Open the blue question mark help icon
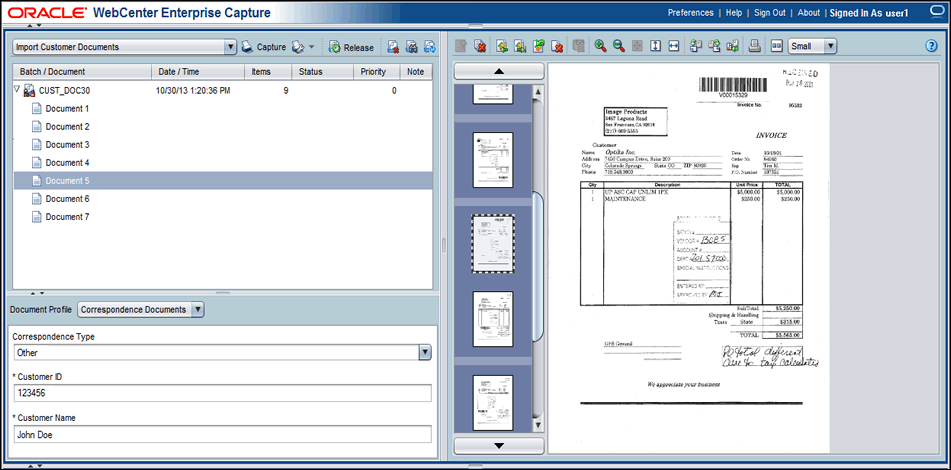 pos(932,46)
